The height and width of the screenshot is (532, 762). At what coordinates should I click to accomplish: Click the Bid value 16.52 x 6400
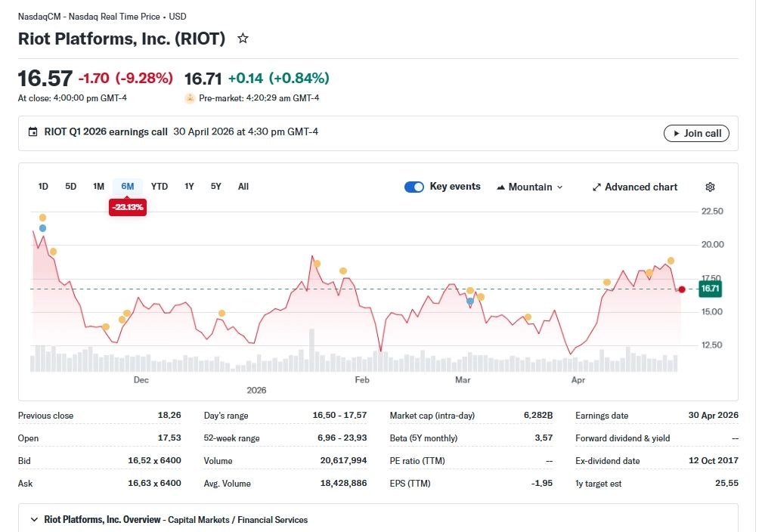coord(154,460)
